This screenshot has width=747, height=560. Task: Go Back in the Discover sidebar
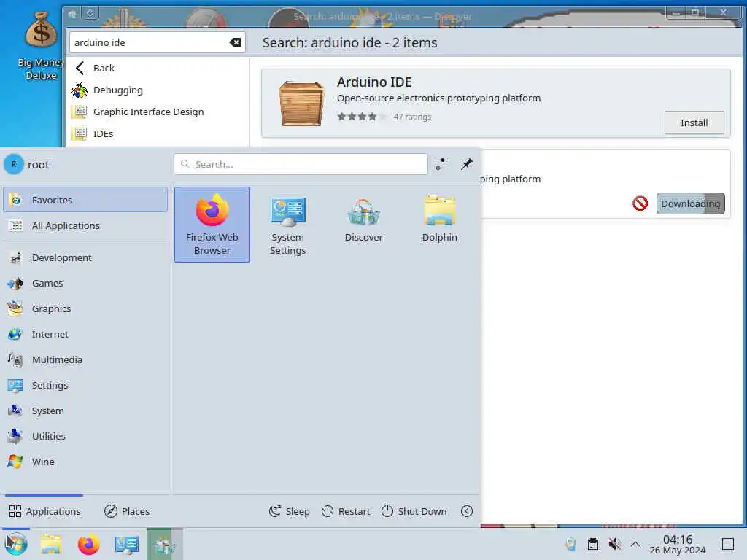click(x=158, y=68)
